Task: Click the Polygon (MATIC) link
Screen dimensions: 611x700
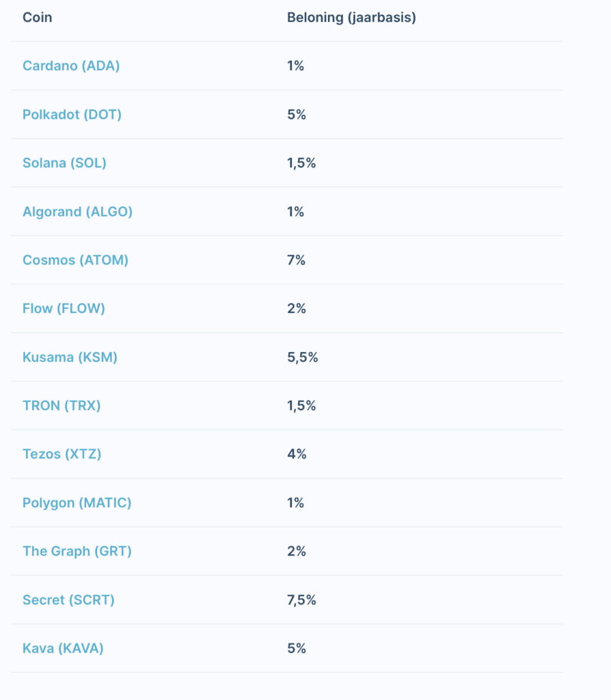Action: pyautogui.click(x=77, y=502)
